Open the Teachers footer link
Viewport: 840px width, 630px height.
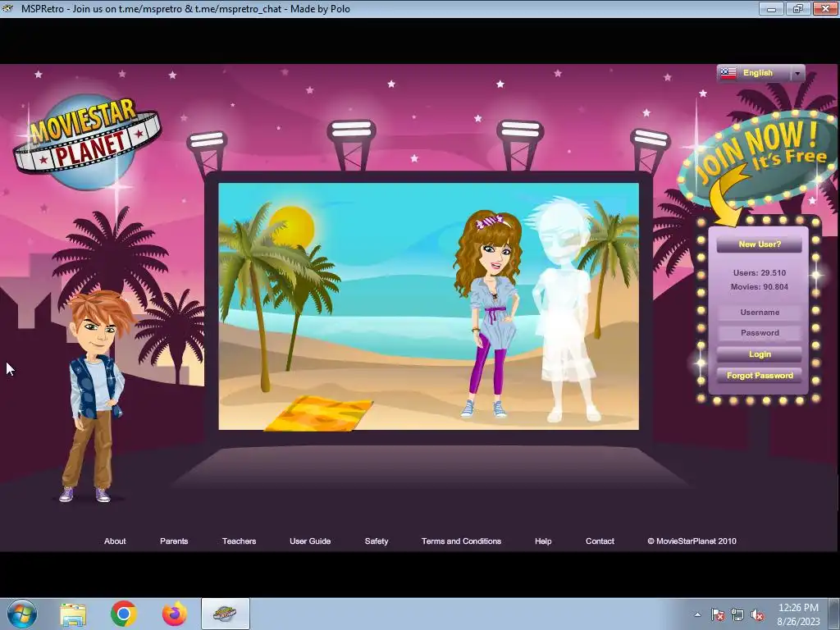pyautogui.click(x=239, y=541)
